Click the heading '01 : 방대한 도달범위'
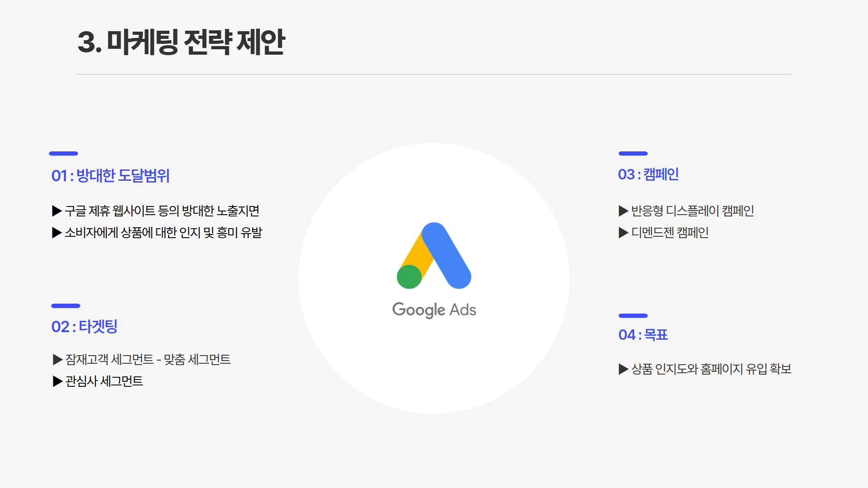868x488 pixels. (x=110, y=175)
